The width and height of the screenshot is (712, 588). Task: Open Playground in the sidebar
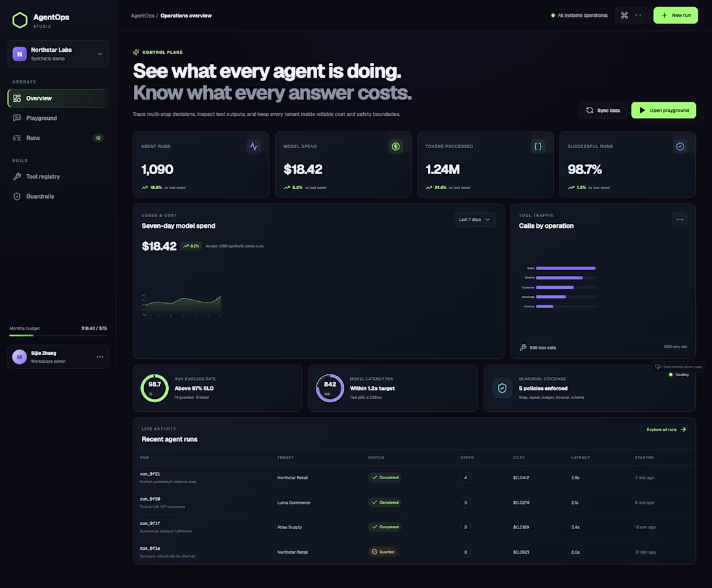pos(58,118)
